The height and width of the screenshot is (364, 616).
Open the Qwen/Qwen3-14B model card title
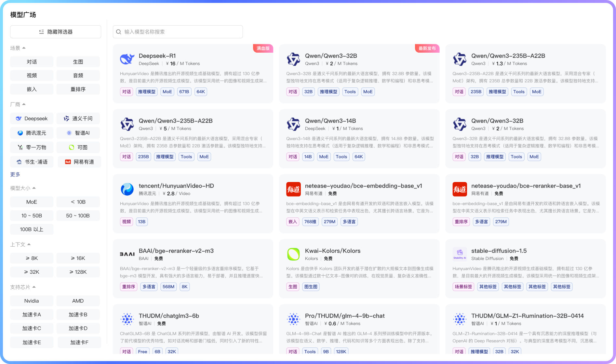tap(330, 121)
